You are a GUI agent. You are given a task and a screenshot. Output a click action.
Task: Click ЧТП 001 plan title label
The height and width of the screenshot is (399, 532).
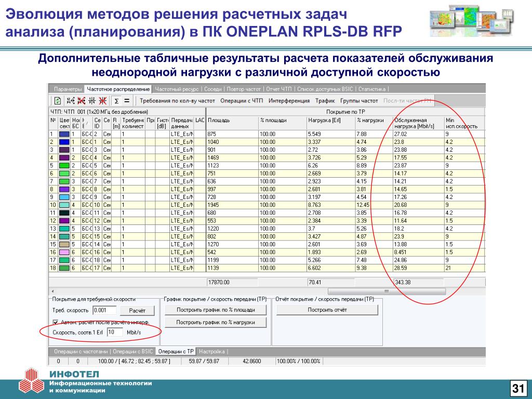click(x=99, y=112)
